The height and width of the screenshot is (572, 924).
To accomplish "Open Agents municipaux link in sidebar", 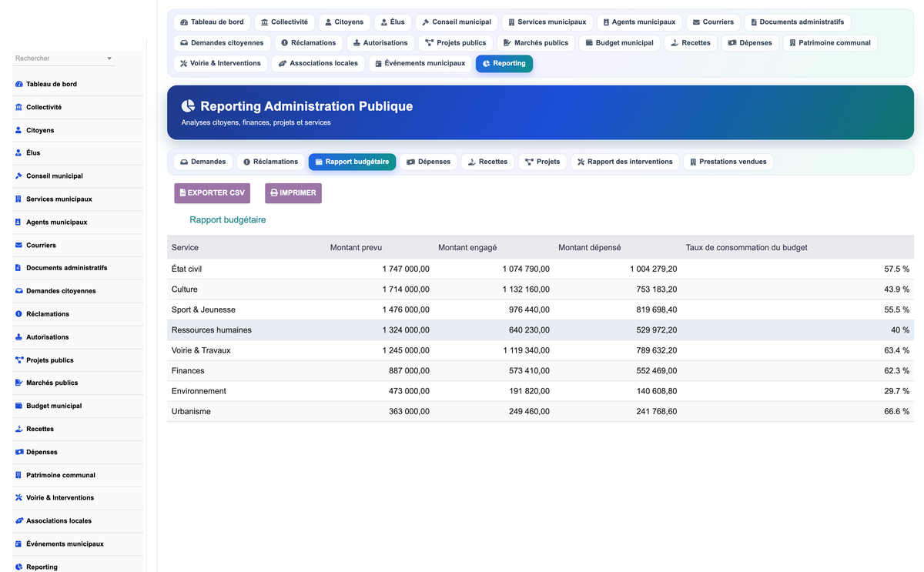I will 57,222.
